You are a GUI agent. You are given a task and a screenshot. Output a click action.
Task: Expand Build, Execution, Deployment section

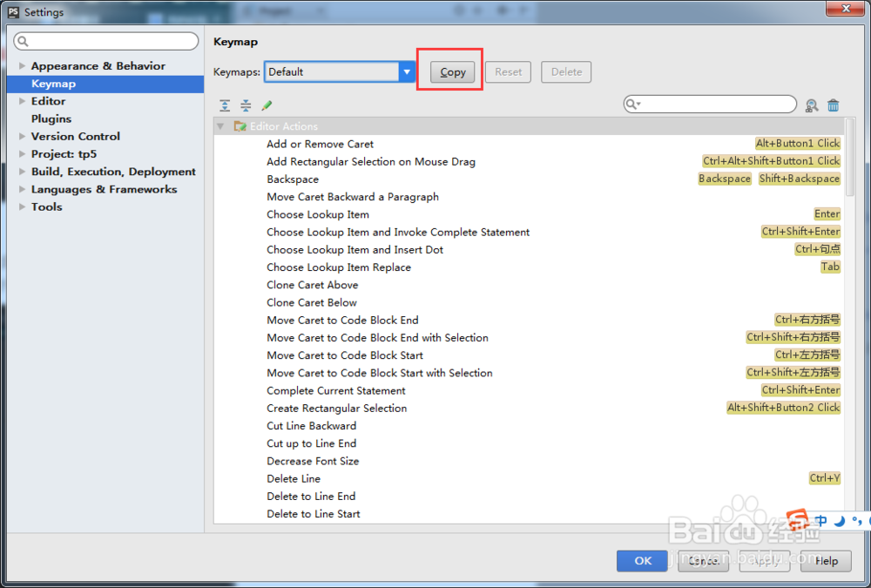pos(23,172)
